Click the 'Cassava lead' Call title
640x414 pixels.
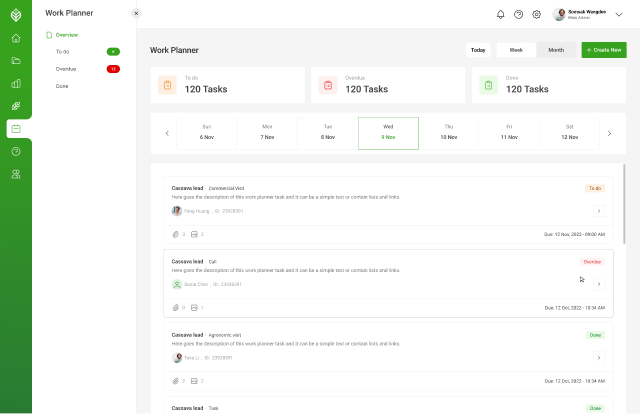coord(187,261)
